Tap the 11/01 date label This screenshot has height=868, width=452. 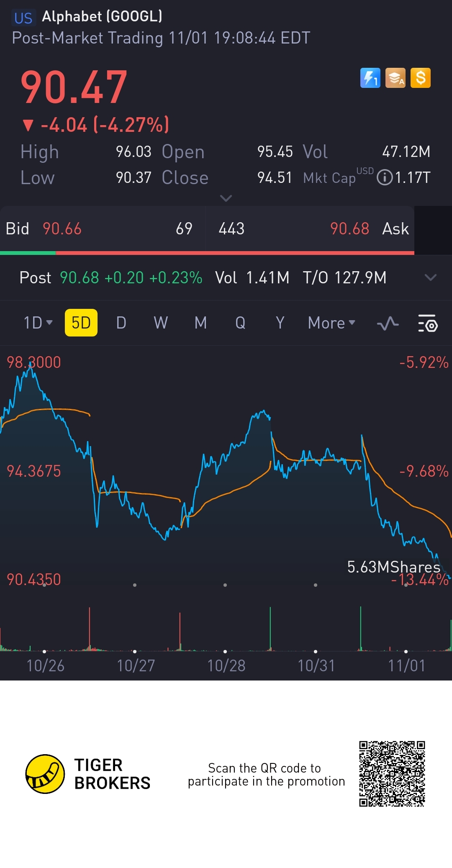click(406, 666)
